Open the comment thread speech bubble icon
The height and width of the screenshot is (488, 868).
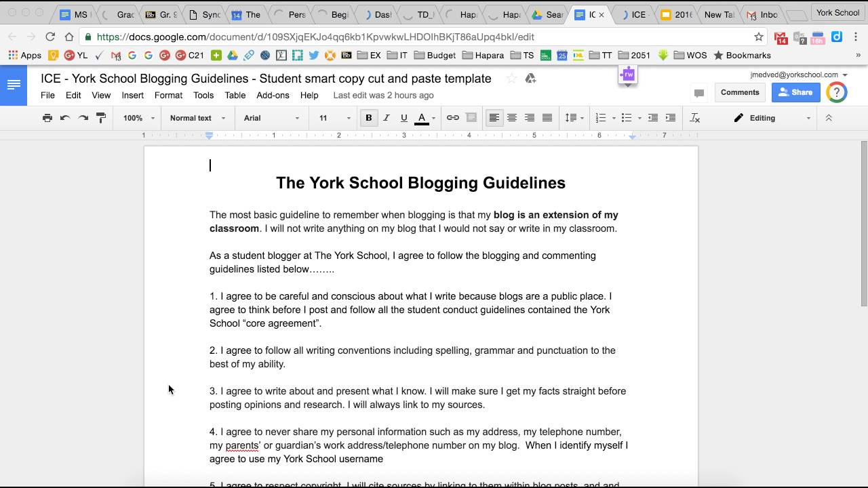699,93
